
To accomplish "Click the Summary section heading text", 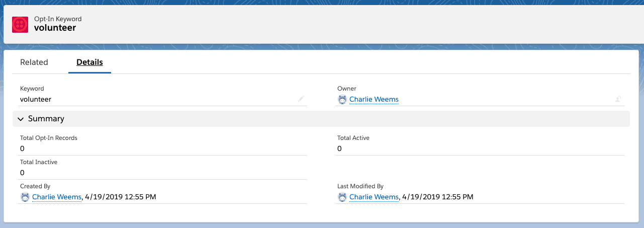I will (x=46, y=119).
